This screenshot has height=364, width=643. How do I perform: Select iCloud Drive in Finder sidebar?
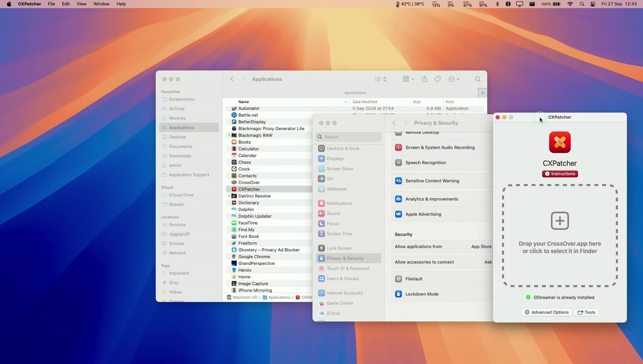click(189, 195)
